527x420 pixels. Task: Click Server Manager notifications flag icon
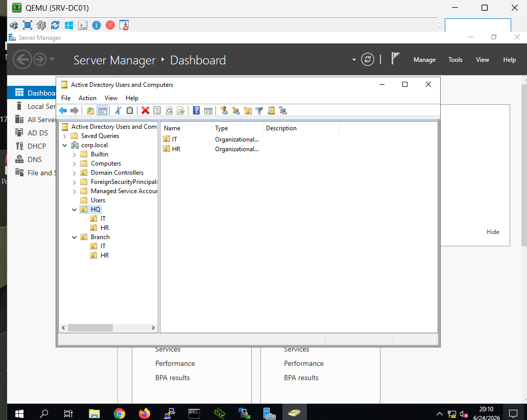pyautogui.click(x=395, y=59)
